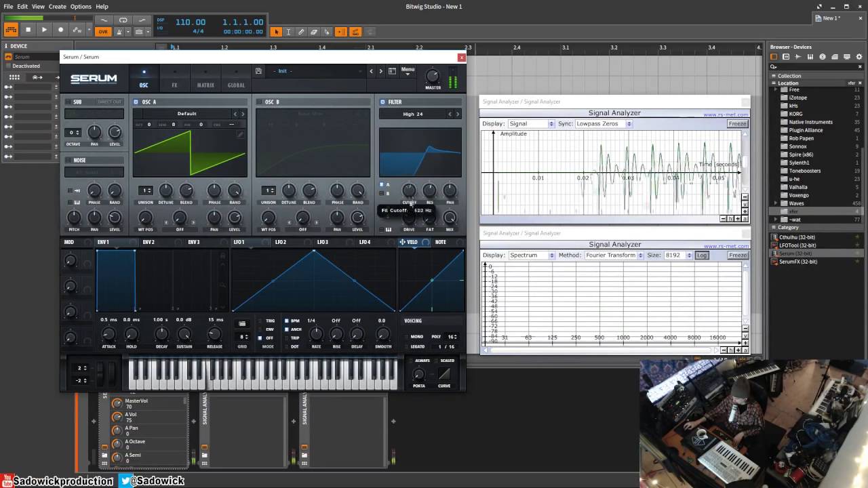The width and height of the screenshot is (868, 488).
Task: Disable the OSC A checkbox
Action: click(x=136, y=102)
